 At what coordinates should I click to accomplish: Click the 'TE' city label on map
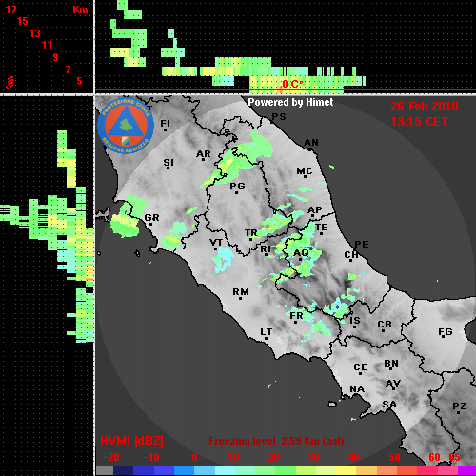(322, 228)
